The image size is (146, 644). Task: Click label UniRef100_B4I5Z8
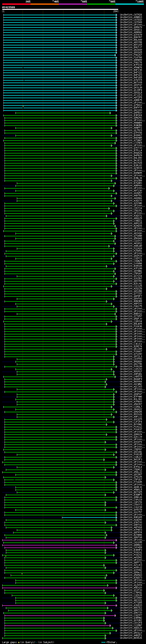131,163
